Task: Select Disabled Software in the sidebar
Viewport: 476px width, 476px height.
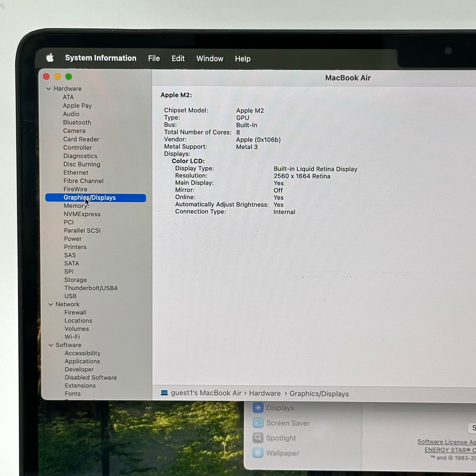Action: click(x=91, y=378)
